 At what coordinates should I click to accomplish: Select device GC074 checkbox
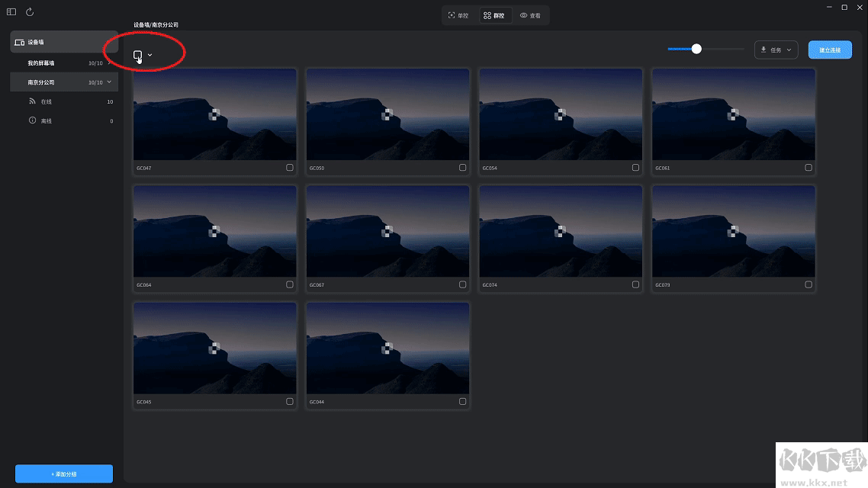click(636, 284)
